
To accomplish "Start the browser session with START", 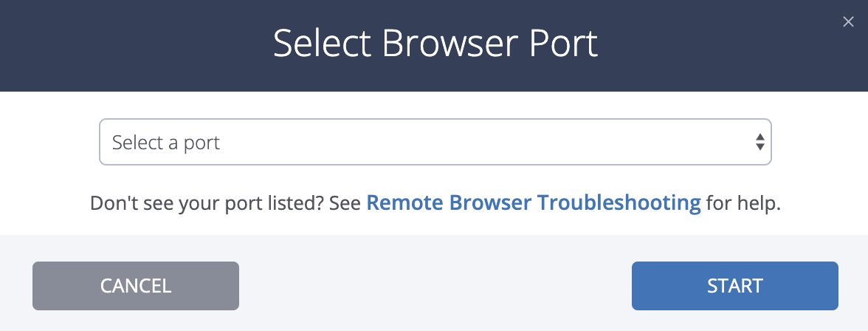I will point(734,285).
